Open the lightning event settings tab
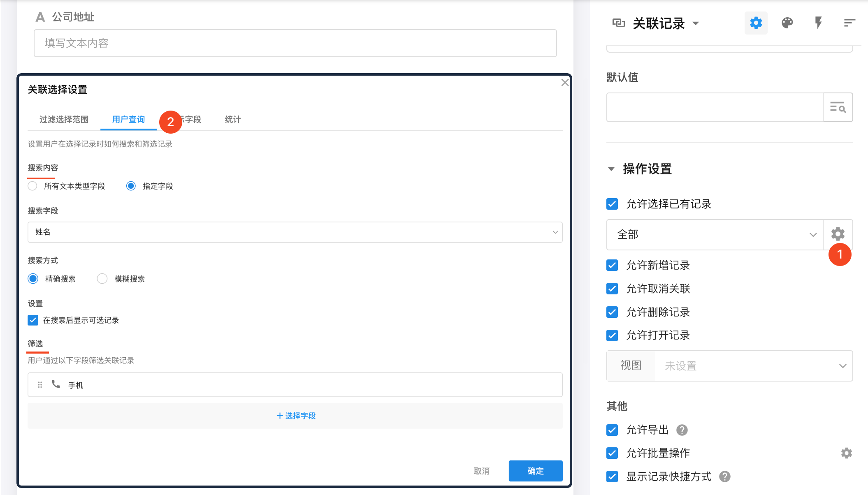 click(818, 23)
